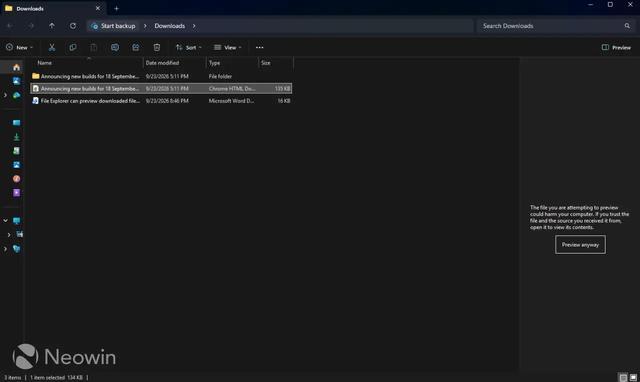Click the Preview anyway button

click(x=580, y=244)
